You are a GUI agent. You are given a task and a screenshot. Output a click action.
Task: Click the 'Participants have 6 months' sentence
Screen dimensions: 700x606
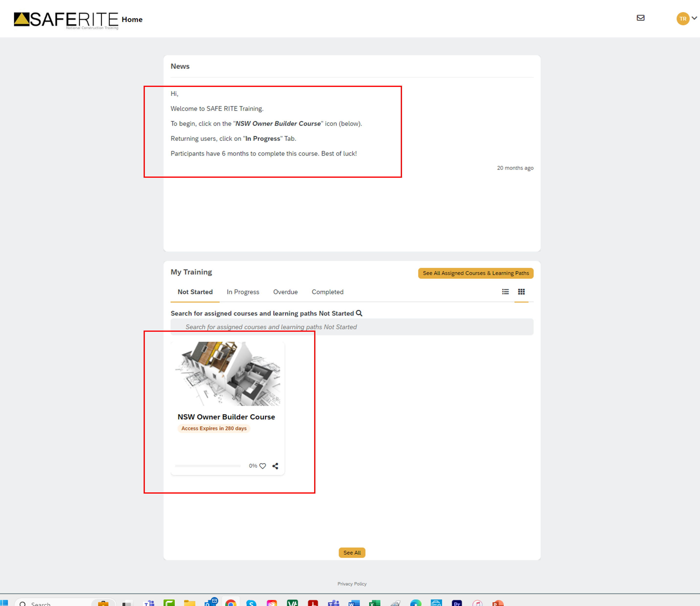pyautogui.click(x=264, y=154)
